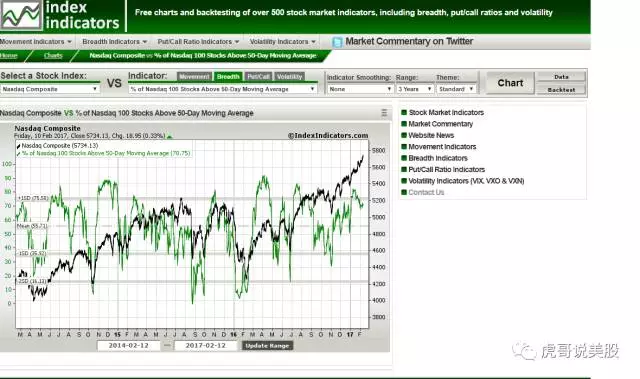Expand the Indicator Smoothing None dropdown
This screenshot has height=379, width=640.
[360, 89]
